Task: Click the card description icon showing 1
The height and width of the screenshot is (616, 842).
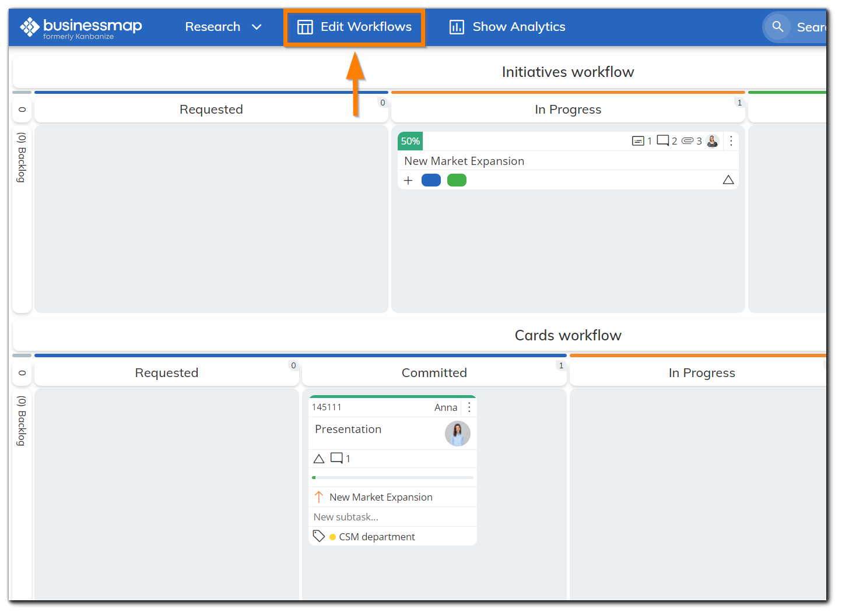Action: pyautogui.click(x=637, y=140)
